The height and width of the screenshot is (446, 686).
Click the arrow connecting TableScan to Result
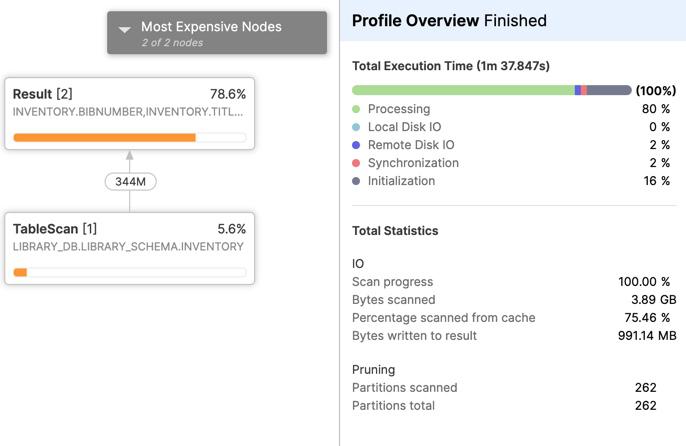129,158
